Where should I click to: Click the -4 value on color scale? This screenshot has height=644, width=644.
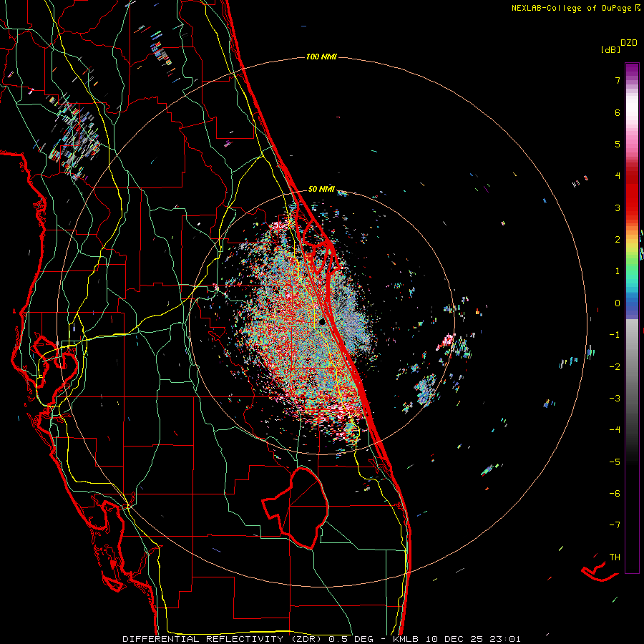(615, 429)
